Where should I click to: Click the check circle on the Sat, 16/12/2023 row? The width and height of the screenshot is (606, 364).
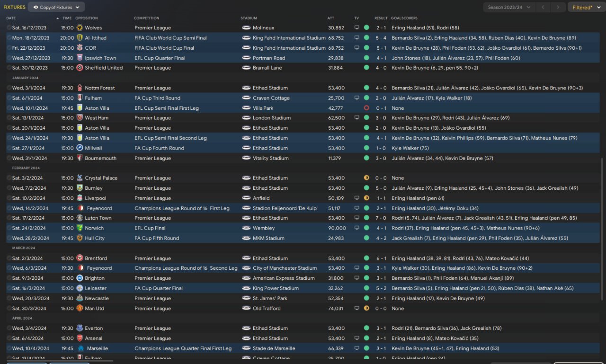[x=9, y=28]
